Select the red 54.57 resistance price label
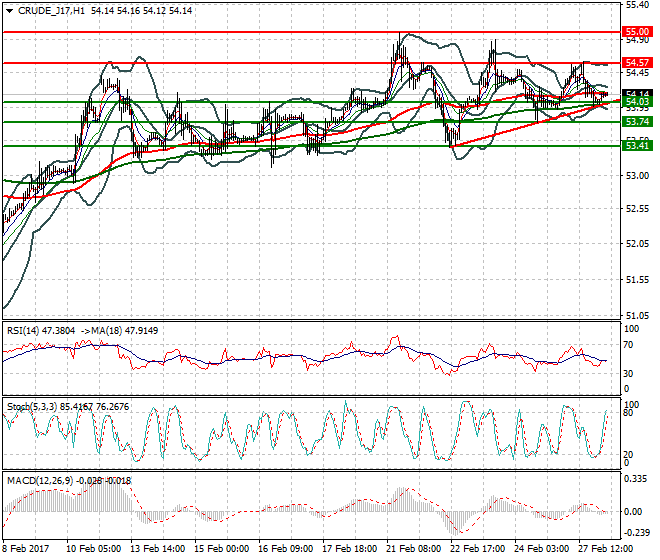The width and height of the screenshot is (660, 560). (x=637, y=63)
